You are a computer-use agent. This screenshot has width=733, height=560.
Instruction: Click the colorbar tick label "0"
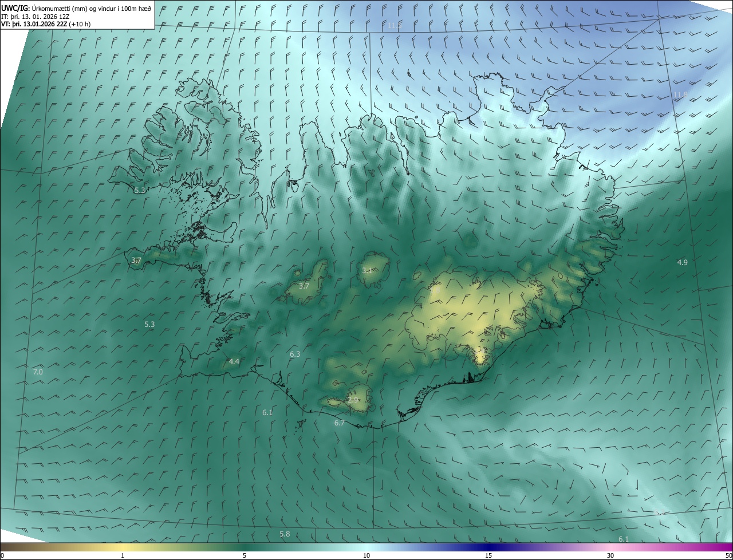tap(2, 555)
